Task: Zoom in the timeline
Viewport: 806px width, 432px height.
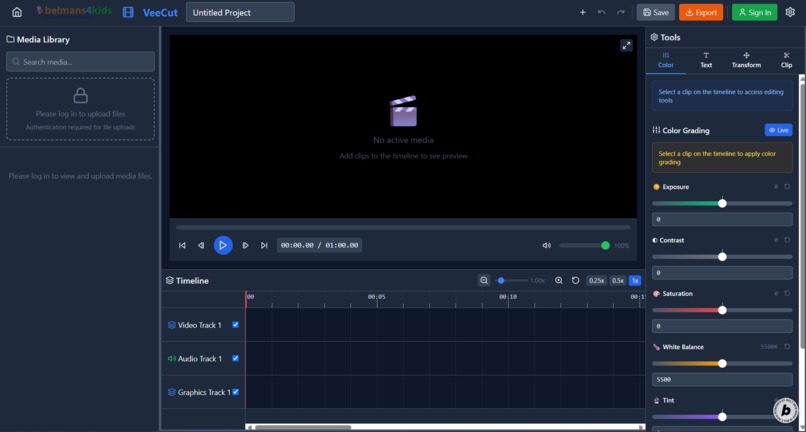Action: point(559,280)
